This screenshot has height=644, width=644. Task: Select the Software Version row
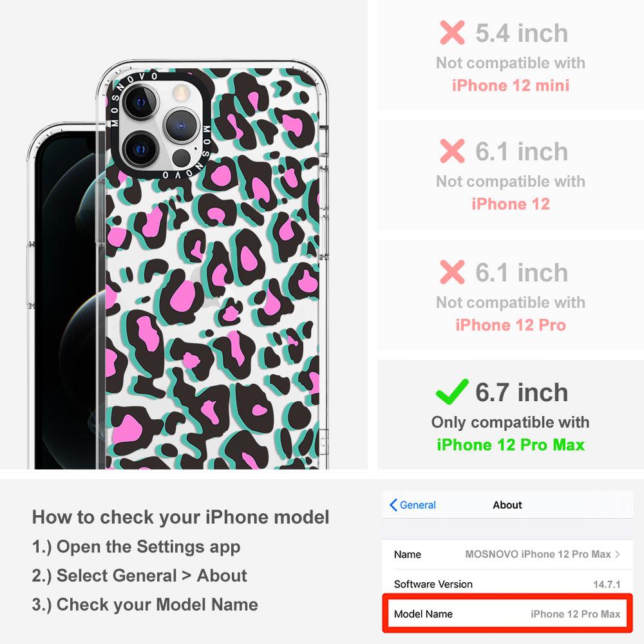pyautogui.click(x=507, y=583)
